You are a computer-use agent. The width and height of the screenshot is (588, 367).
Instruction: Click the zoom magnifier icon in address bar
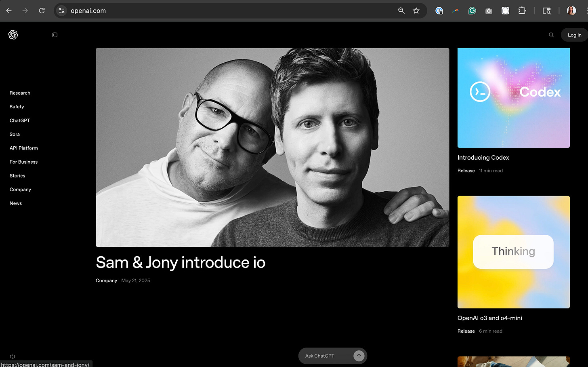click(401, 11)
